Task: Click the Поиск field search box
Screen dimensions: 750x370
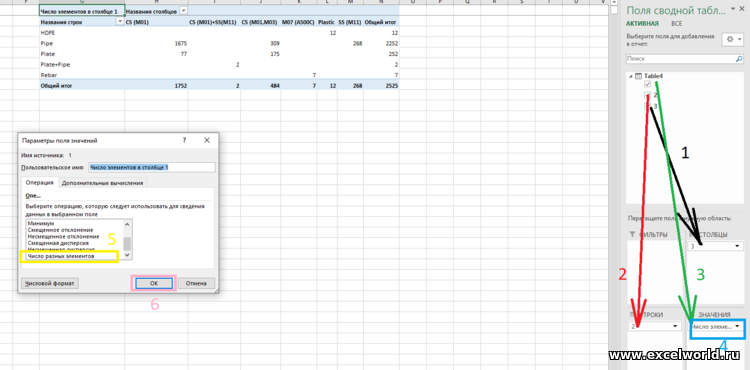Action: [x=680, y=59]
